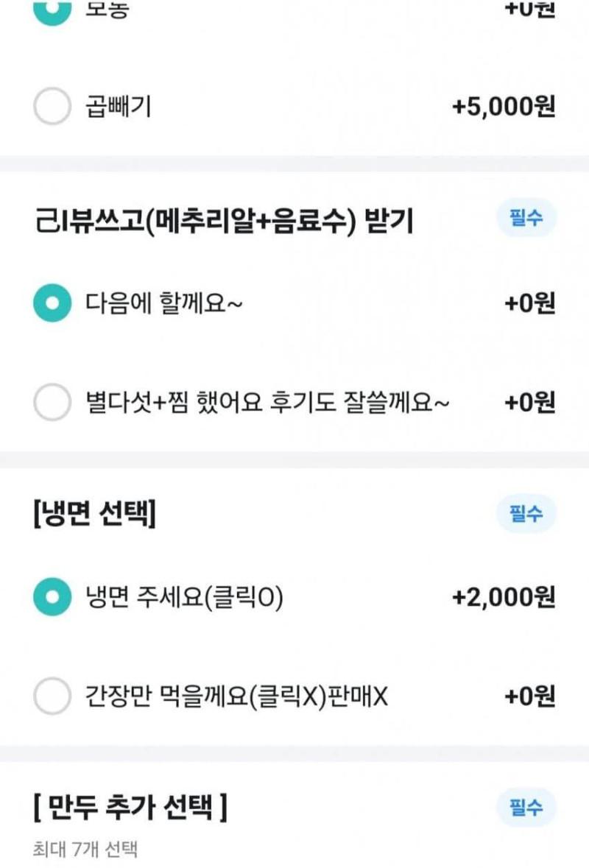The image size is (589, 868).
Task: Click the 최대 7개 선택 hint text
Action: (x=85, y=850)
